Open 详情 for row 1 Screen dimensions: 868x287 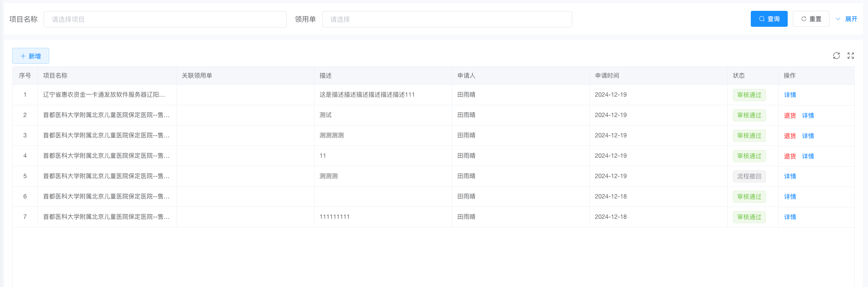click(x=790, y=95)
